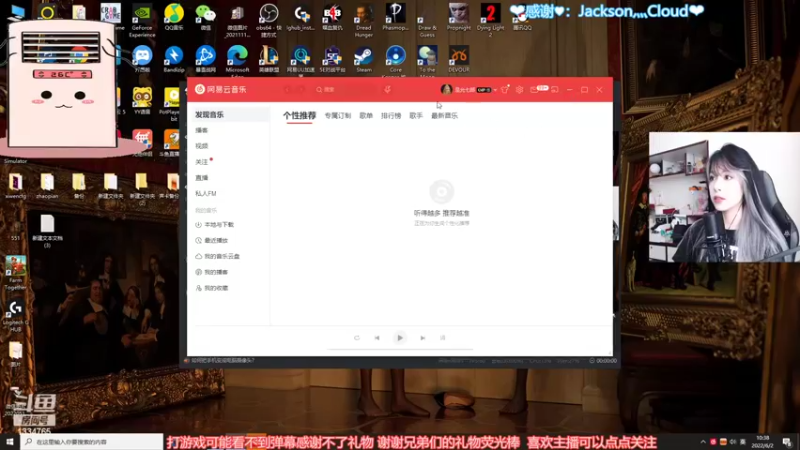Click the search box in NetEase header

(x=346, y=89)
